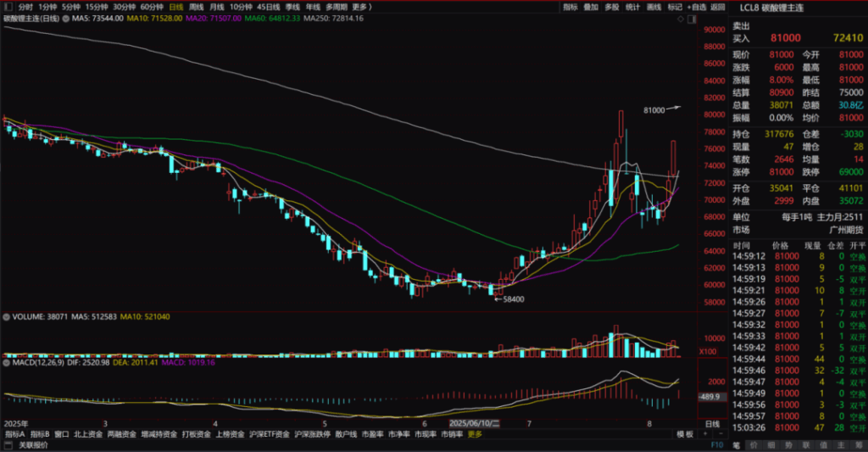Click the 返回 back button

[x=718, y=7]
